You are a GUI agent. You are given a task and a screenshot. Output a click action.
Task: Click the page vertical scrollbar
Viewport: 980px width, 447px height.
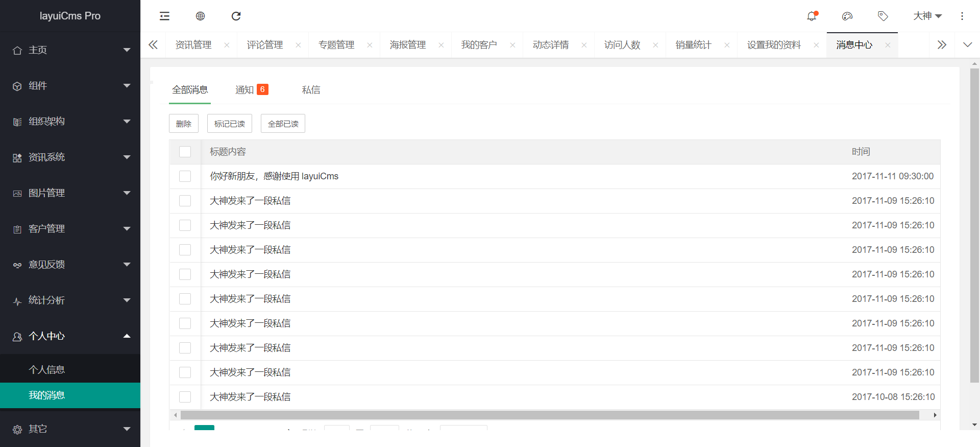pos(974,225)
